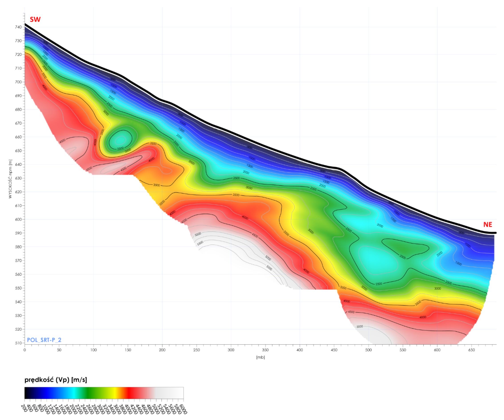Click the 620 elevation tick label
The height and width of the screenshot is (420, 504).
click(18, 192)
